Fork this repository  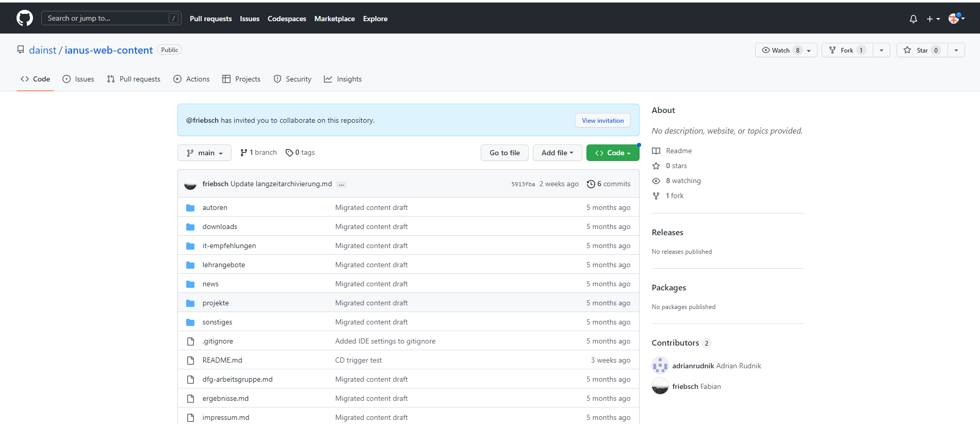click(847, 50)
